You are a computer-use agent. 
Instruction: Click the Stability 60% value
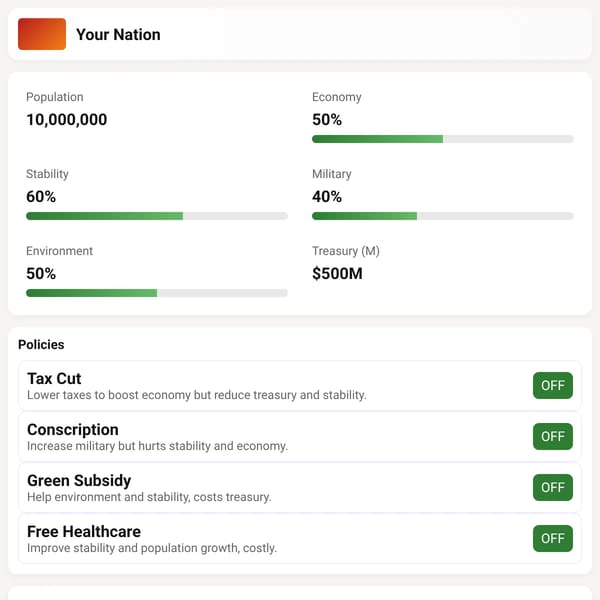click(41, 197)
